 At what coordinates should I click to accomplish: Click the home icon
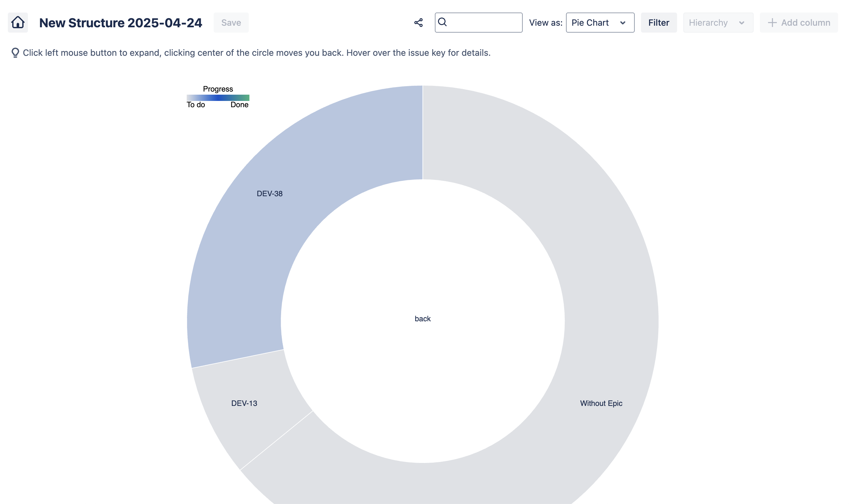pyautogui.click(x=18, y=23)
